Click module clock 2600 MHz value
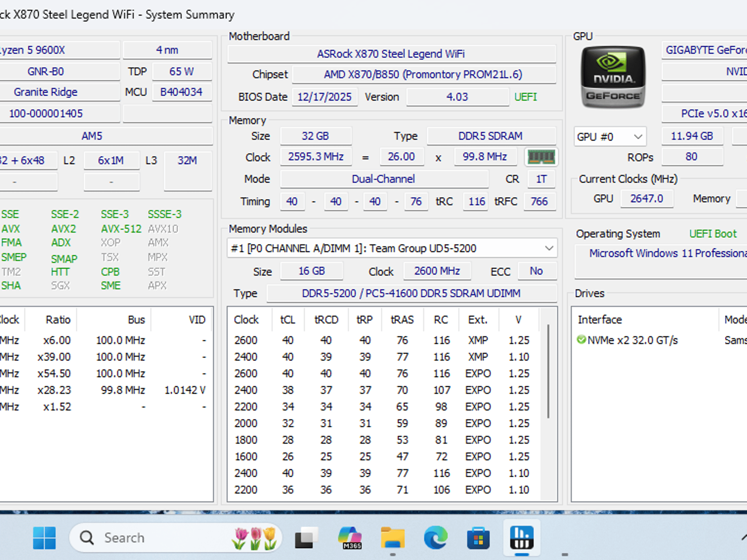This screenshot has width=747, height=560. coord(437,271)
